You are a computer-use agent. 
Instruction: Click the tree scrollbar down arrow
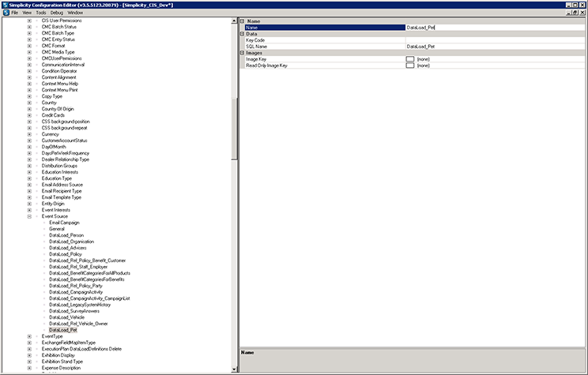tap(235, 369)
